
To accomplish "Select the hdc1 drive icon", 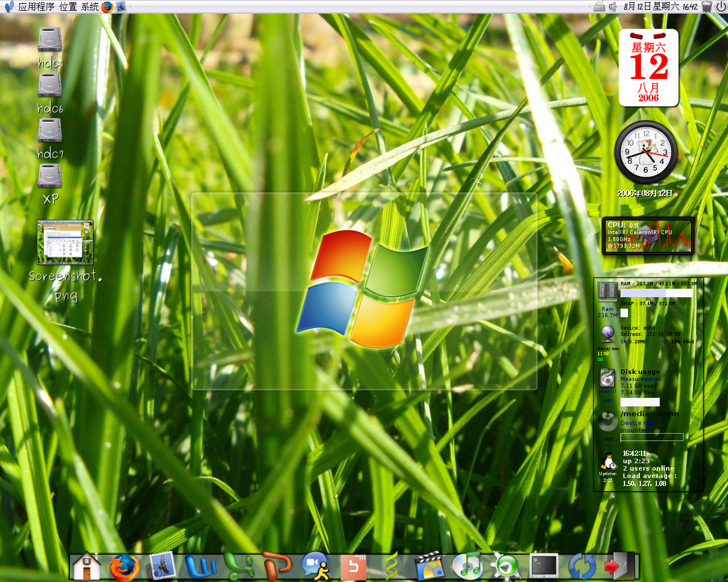I will (x=50, y=40).
